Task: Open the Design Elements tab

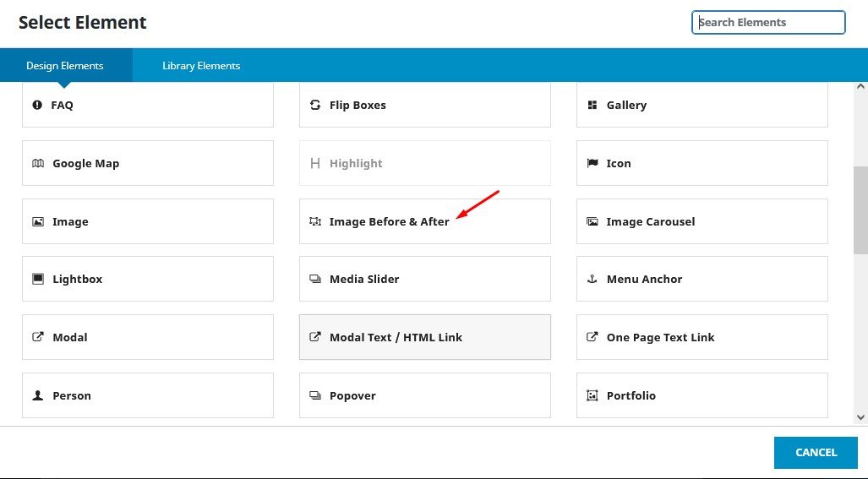Action: coord(65,66)
